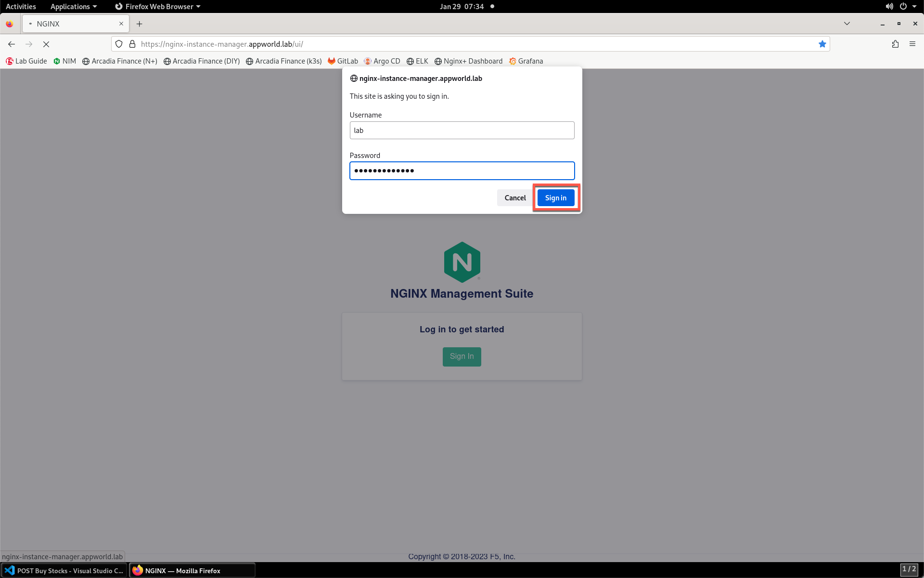The width and height of the screenshot is (924, 578).
Task: Open tracking protection shield icon
Action: tap(119, 44)
